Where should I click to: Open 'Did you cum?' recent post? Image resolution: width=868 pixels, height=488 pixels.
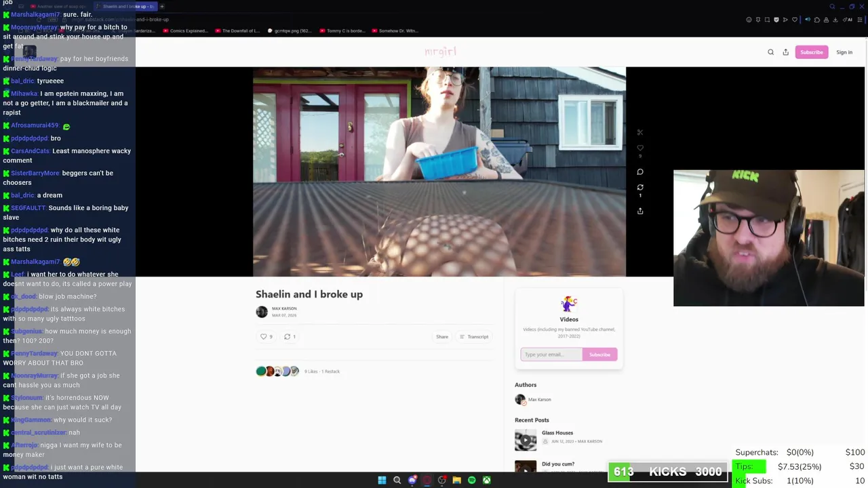click(558, 464)
